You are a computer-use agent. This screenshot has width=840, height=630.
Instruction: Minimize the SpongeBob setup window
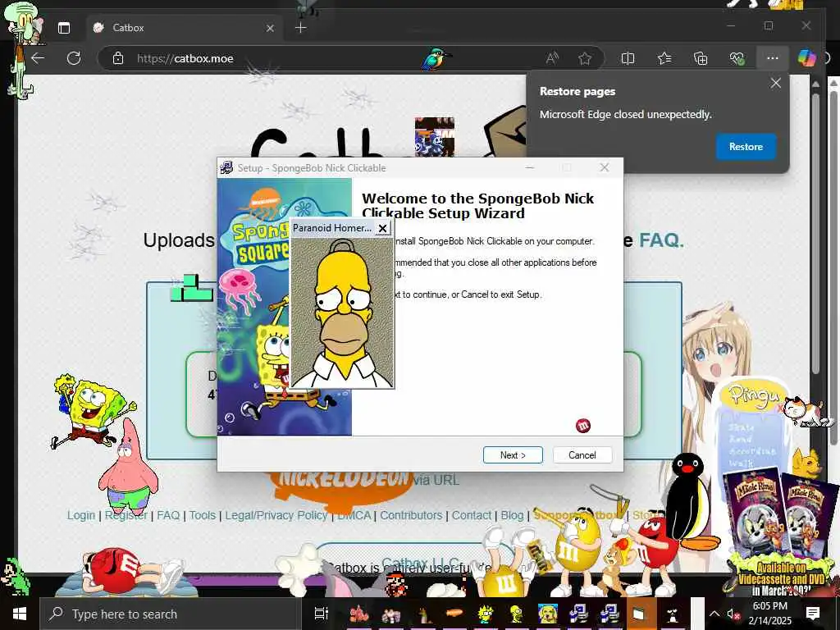529,167
